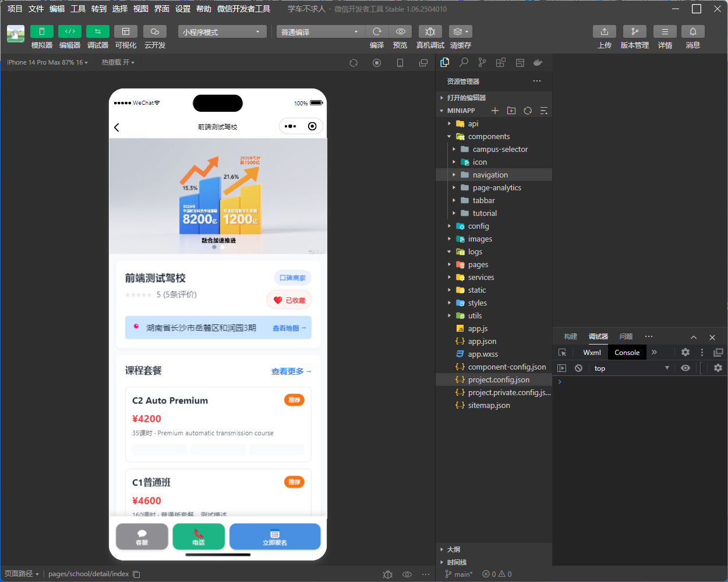Switch to the 编辑器 editor view
Viewport: 728px width, 582px height.
69,37
